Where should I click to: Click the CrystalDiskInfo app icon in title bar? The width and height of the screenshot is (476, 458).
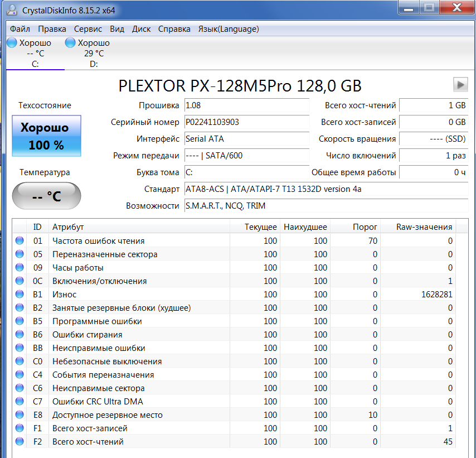12,10
